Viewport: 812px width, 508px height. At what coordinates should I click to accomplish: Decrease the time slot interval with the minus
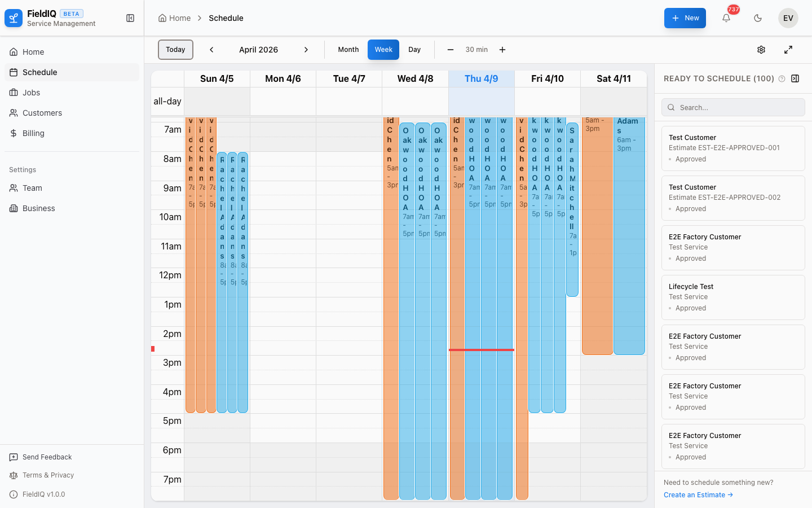(451, 50)
